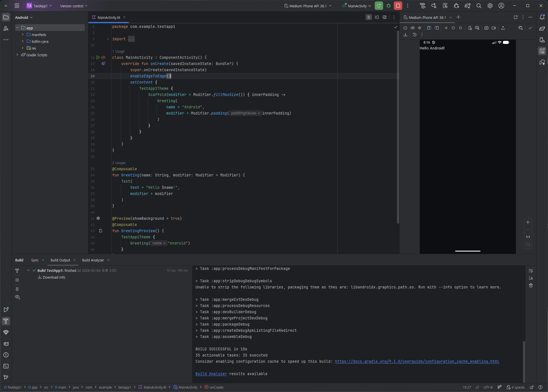Start debugging with the bug icon

point(388,6)
